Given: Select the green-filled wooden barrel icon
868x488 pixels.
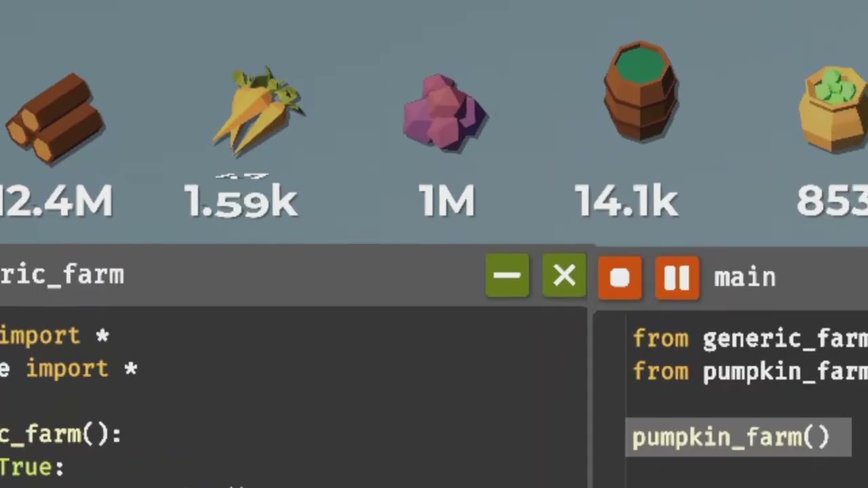Looking at the screenshot, I should point(640,91).
